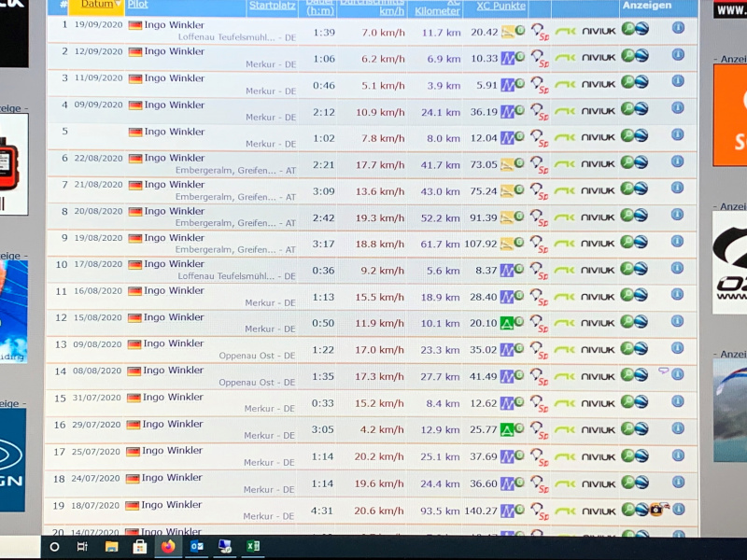Open Microsoft Store from the taskbar

coord(139,547)
